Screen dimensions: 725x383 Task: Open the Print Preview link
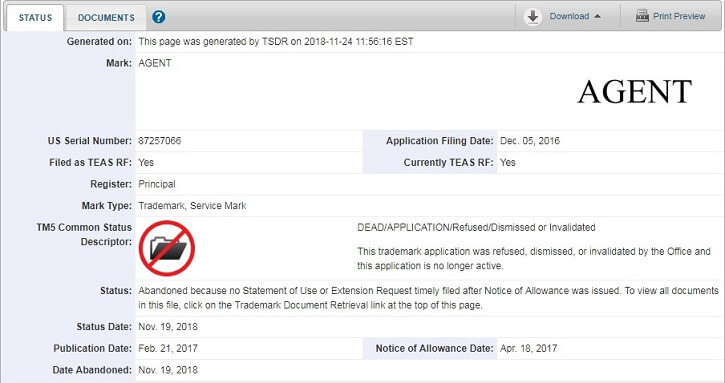679,16
